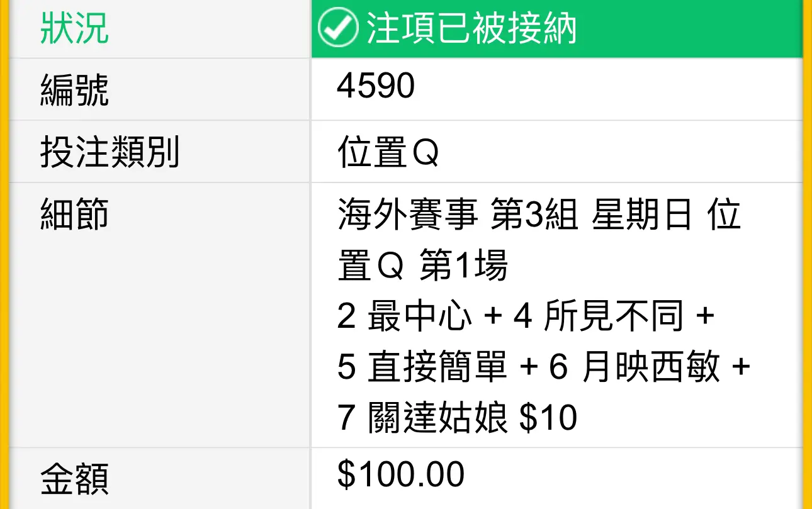Image resolution: width=812 pixels, height=509 pixels.
Task: Click the 金額 row label
Action: (74, 478)
